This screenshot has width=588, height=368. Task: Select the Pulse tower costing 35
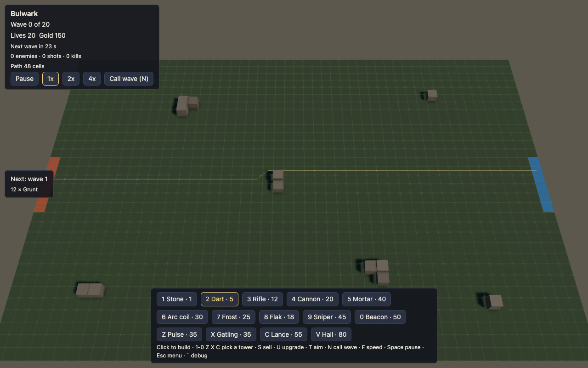click(179, 334)
